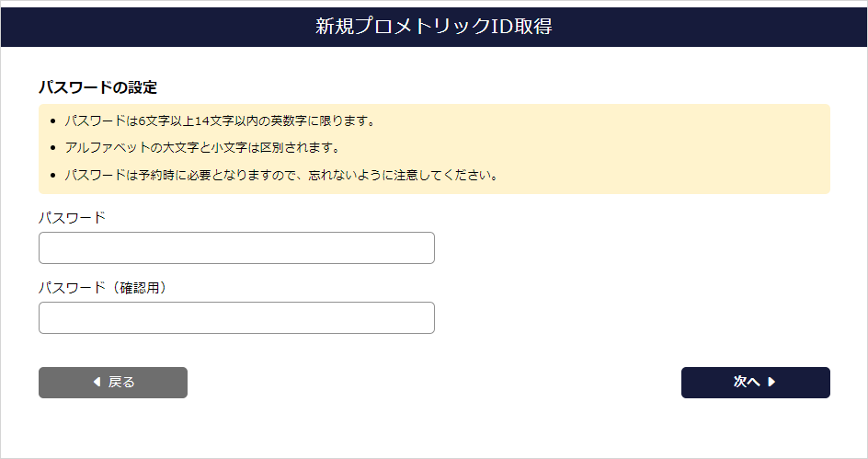Viewport: 868px width, 459px height.
Task: Click the bullet dot before the アルファベット note
Action: (x=53, y=148)
